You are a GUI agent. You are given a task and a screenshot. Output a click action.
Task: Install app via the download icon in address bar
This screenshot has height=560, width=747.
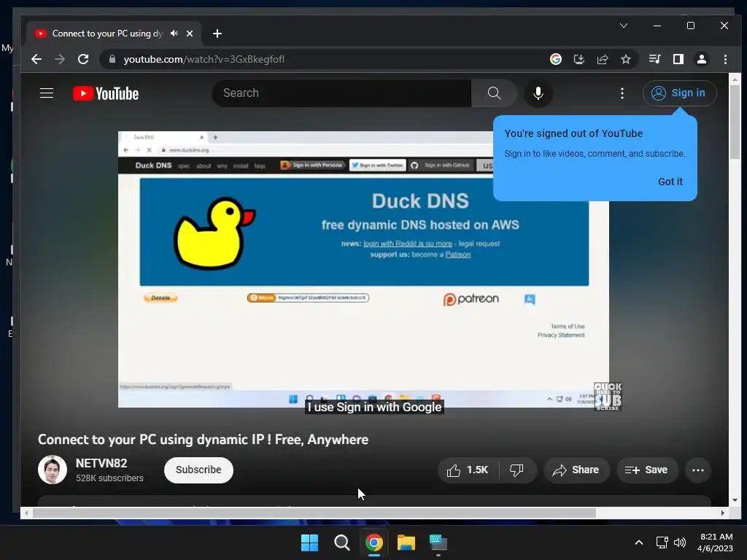coord(578,59)
